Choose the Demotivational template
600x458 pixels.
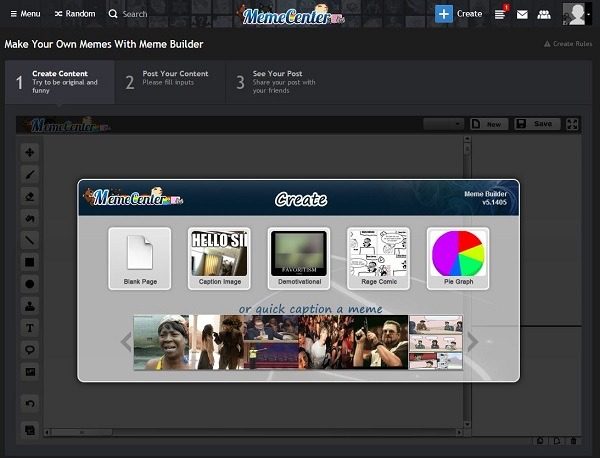299,259
